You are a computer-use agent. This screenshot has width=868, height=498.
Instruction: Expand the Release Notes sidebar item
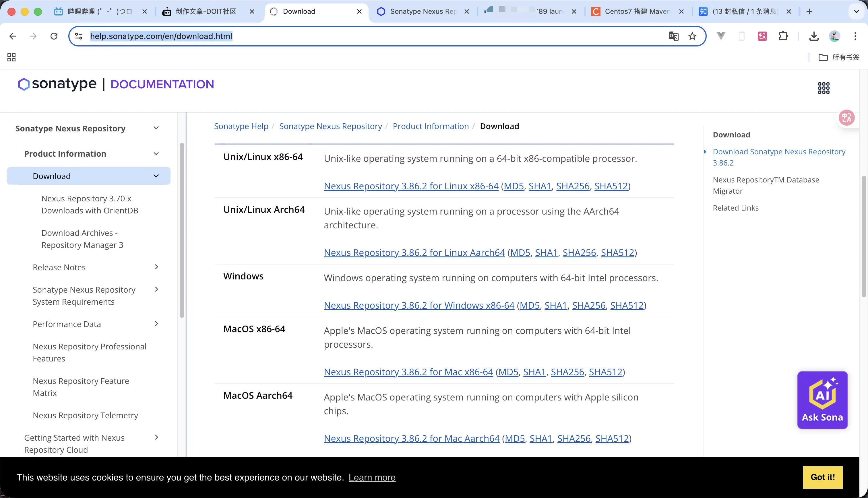(x=156, y=267)
